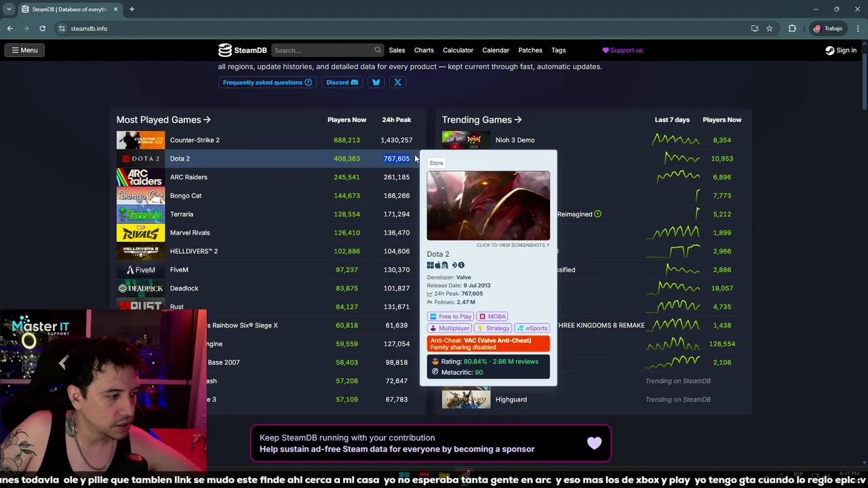Click the Bluesky butterfly icon

point(376,83)
